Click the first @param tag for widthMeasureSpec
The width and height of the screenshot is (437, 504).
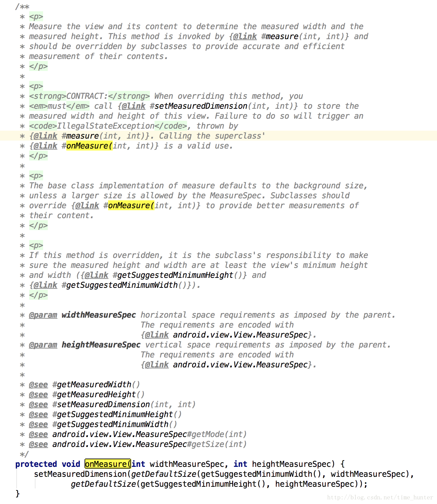tap(43, 315)
